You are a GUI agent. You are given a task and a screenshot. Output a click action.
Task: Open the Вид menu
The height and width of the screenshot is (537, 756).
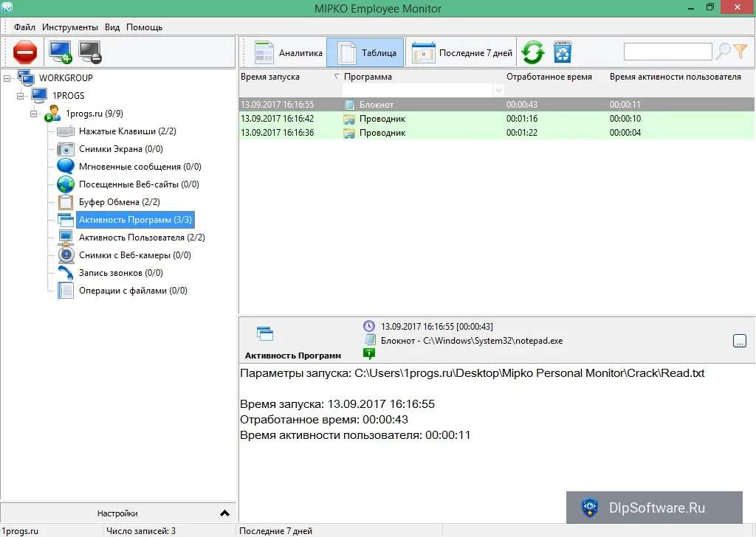(112, 27)
